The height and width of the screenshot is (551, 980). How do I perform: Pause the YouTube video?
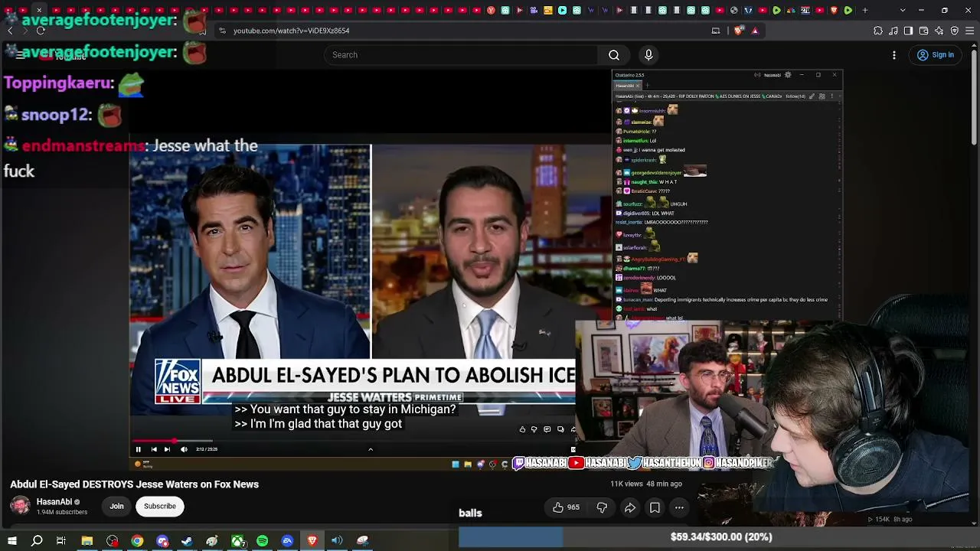[139, 449]
